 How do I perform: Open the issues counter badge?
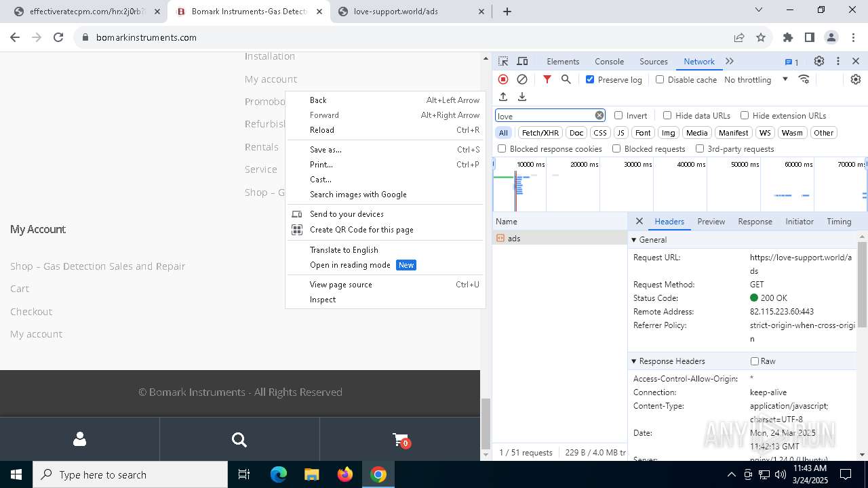point(791,62)
